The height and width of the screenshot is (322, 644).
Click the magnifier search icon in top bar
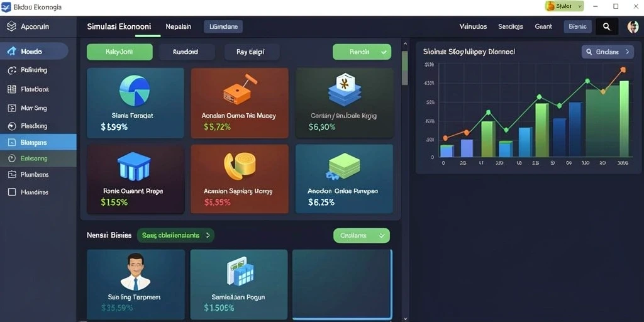tap(607, 26)
